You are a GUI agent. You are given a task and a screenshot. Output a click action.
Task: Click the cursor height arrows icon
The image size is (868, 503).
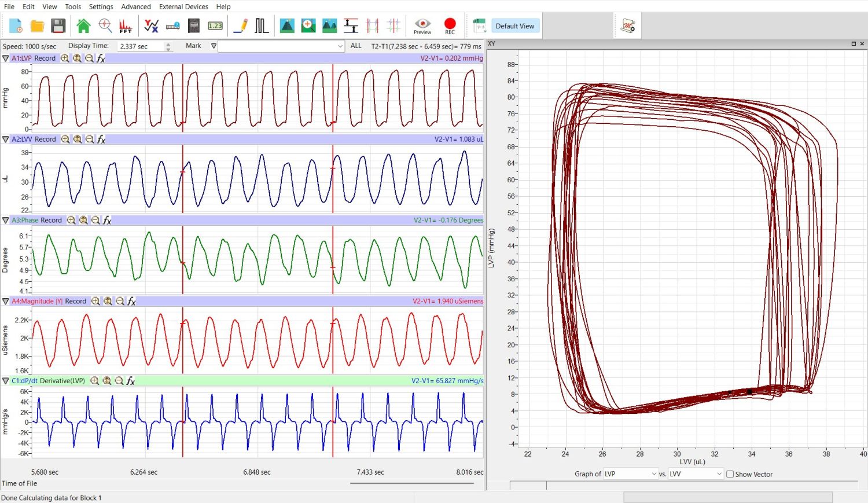(351, 25)
